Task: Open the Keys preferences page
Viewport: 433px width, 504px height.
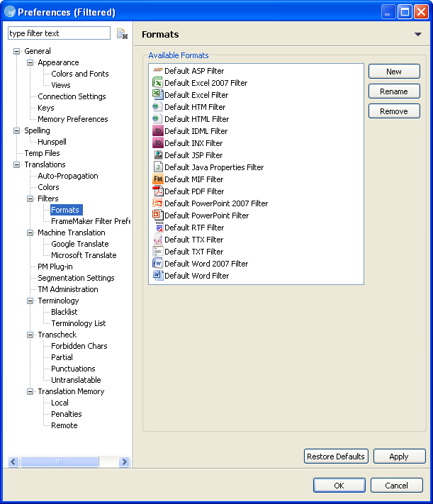Action: (x=46, y=108)
